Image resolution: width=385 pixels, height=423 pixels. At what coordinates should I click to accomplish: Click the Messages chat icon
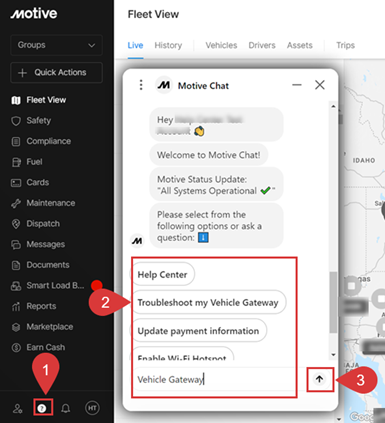click(16, 245)
